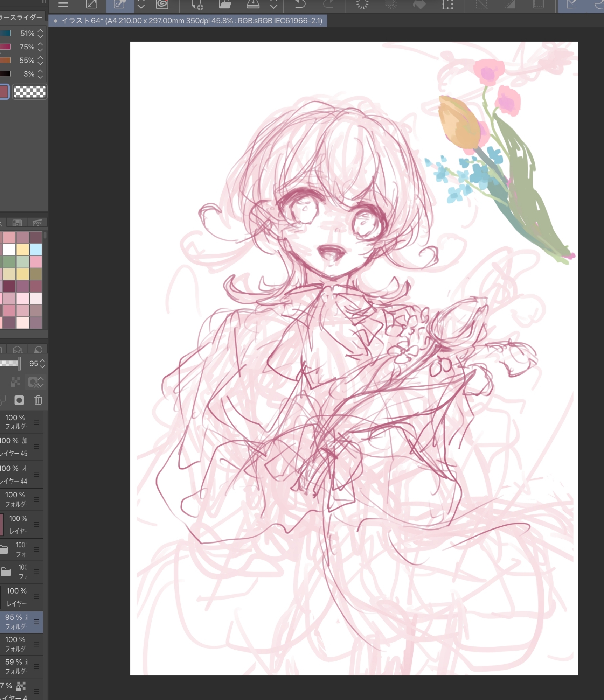Click the Clip Studio spiral icon
Viewport: 604px width, 700px height.
tap(162, 4)
